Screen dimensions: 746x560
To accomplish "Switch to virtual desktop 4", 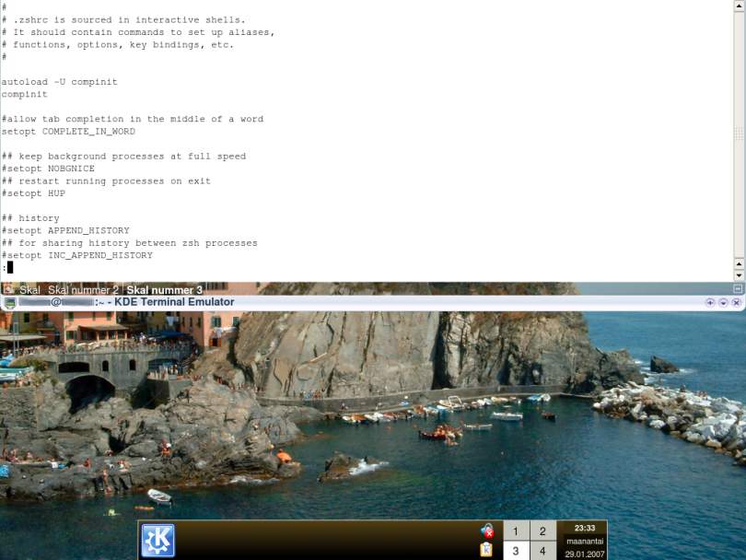I will pyautogui.click(x=542, y=551).
